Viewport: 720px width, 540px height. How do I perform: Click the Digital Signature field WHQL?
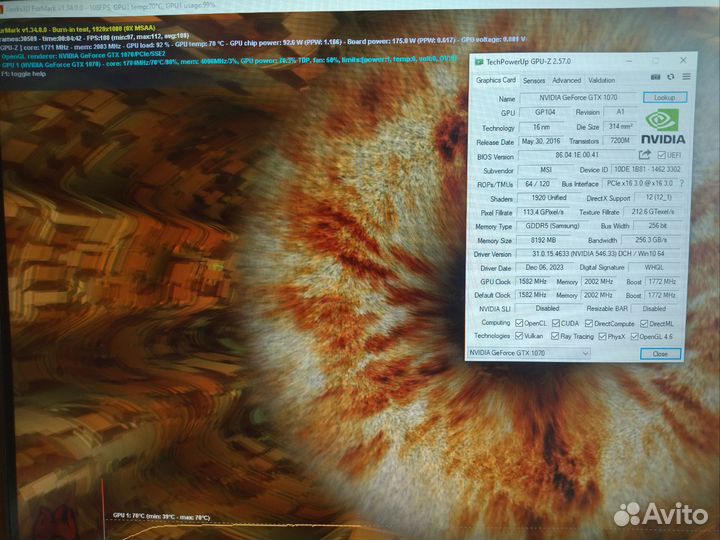pyautogui.click(x=654, y=267)
